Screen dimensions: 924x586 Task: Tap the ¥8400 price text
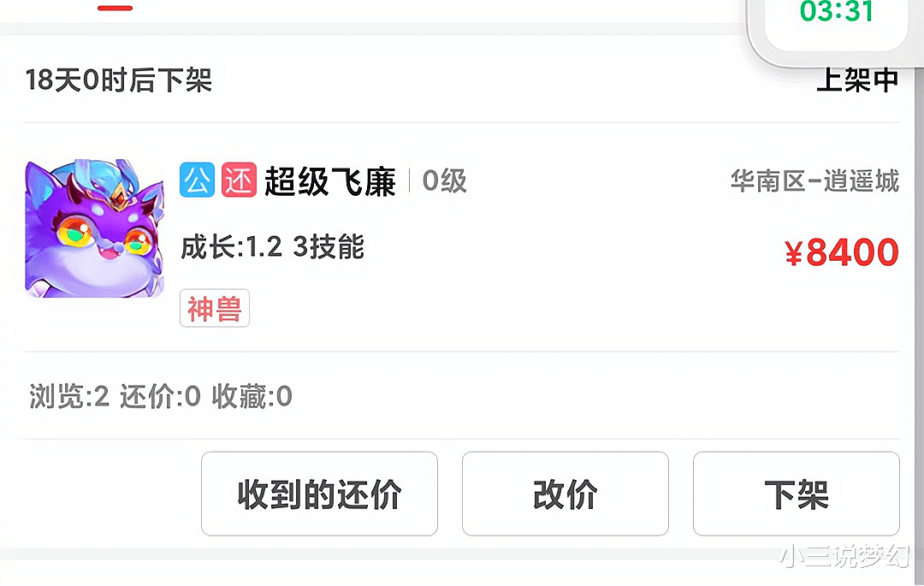coord(842,252)
